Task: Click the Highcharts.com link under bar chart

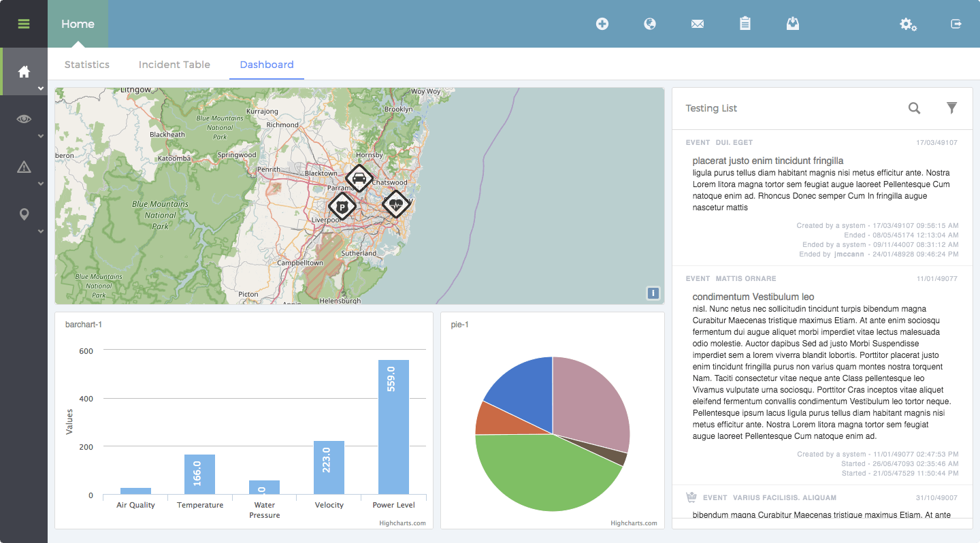Action: tap(404, 523)
